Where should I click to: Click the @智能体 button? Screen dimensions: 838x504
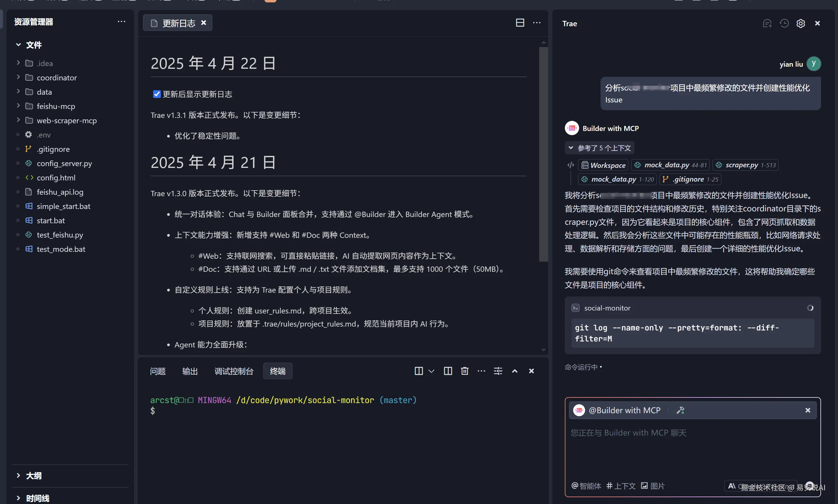(x=586, y=486)
